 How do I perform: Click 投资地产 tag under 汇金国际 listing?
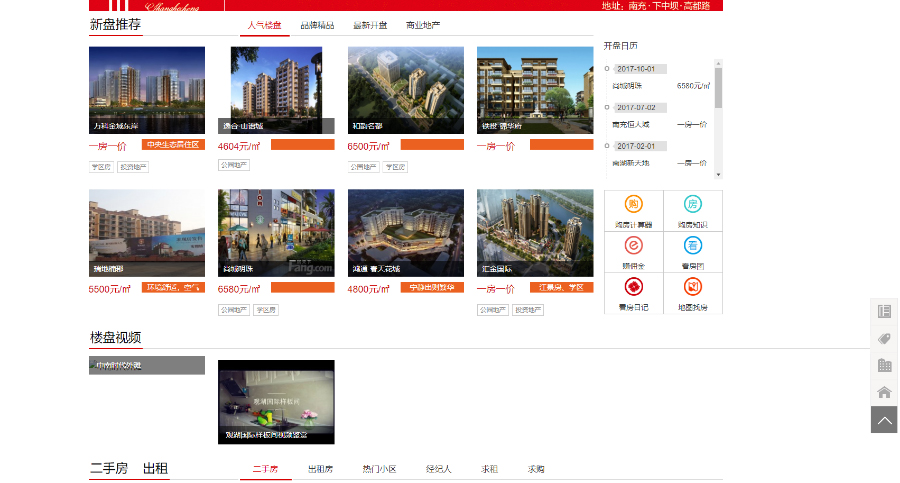pos(528,310)
